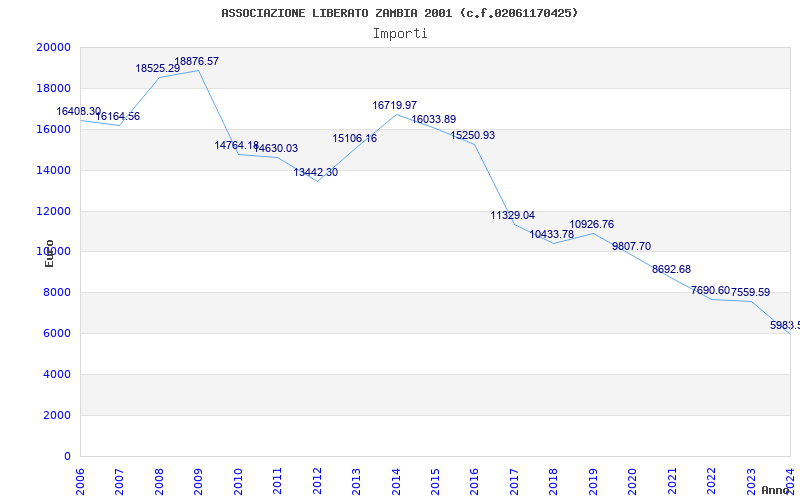Select data label 11329.04
Image resolution: width=800 pixels, height=500 pixels.
click(513, 215)
